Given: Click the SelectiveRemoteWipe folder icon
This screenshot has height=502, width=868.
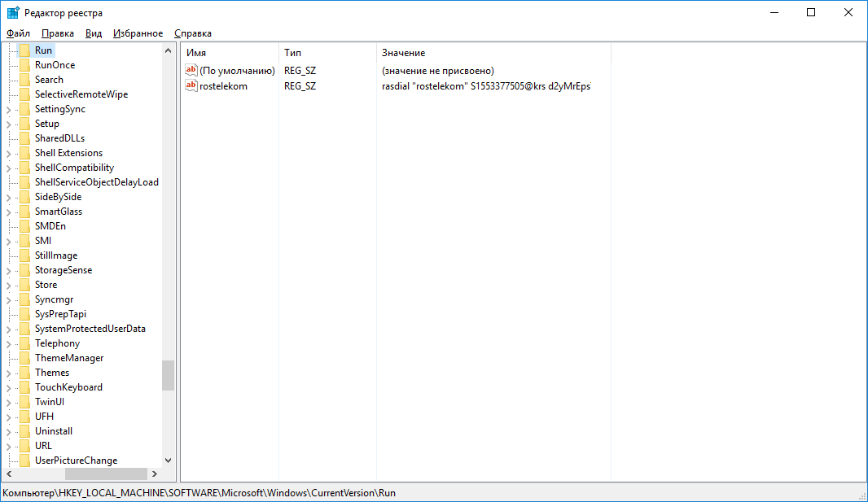Looking at the screenshot, I should click(25, 94).
